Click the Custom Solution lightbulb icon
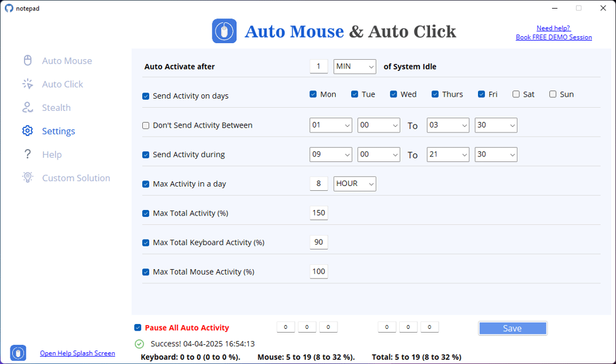The width and height of the screenshot is (616, 364). point(27,177)
